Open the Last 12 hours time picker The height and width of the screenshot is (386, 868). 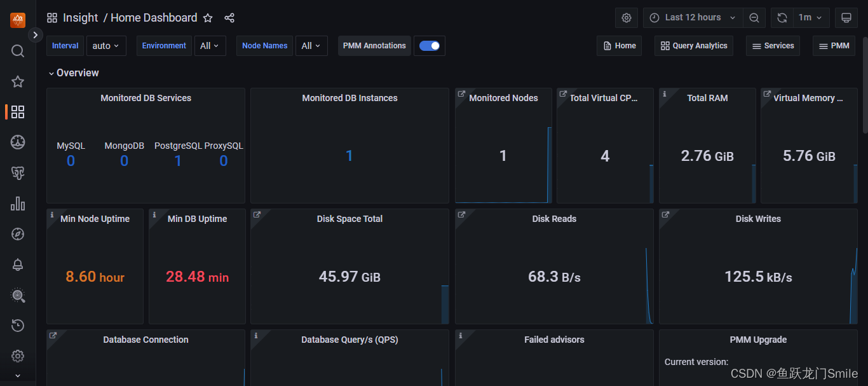pos(693,18)
